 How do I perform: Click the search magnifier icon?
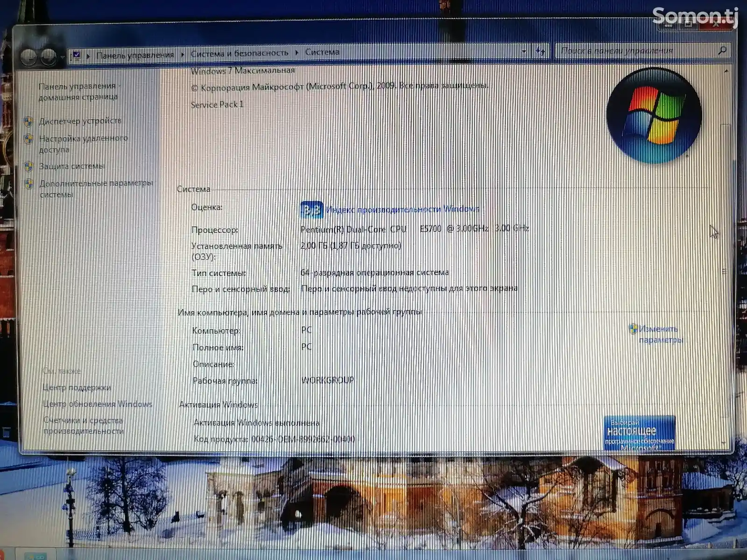(722, 50)
